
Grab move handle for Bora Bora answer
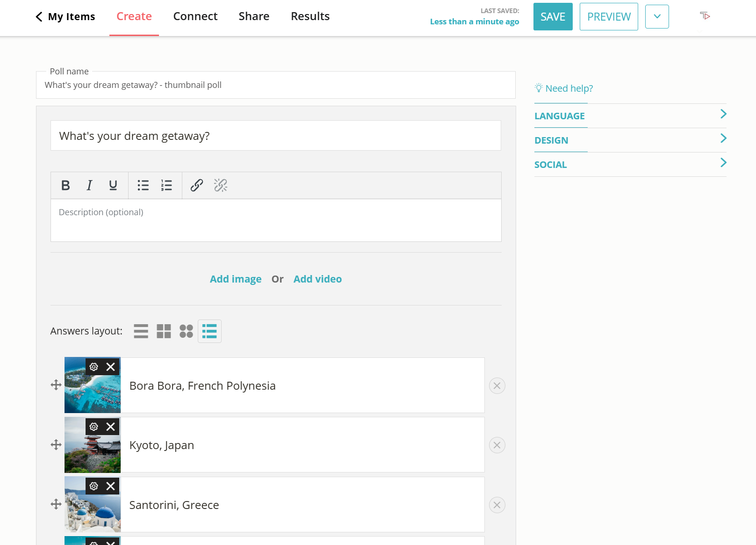[x=56, y=385]
